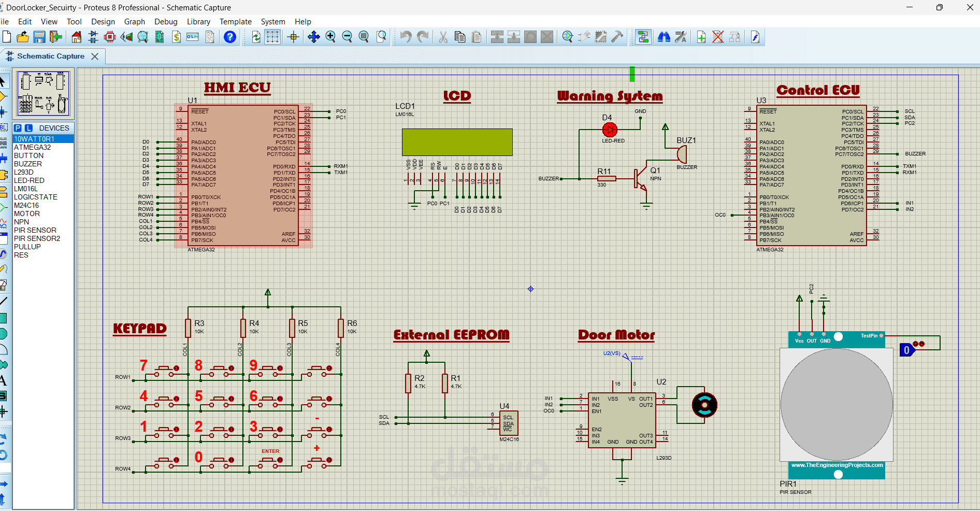Switch to the Schematic Capture tab
The image size is (980, 511).
tap(50, 56)
